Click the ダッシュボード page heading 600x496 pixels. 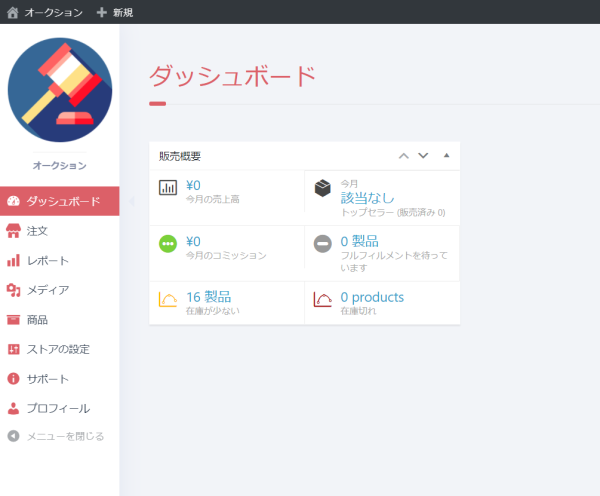(232, 76)
